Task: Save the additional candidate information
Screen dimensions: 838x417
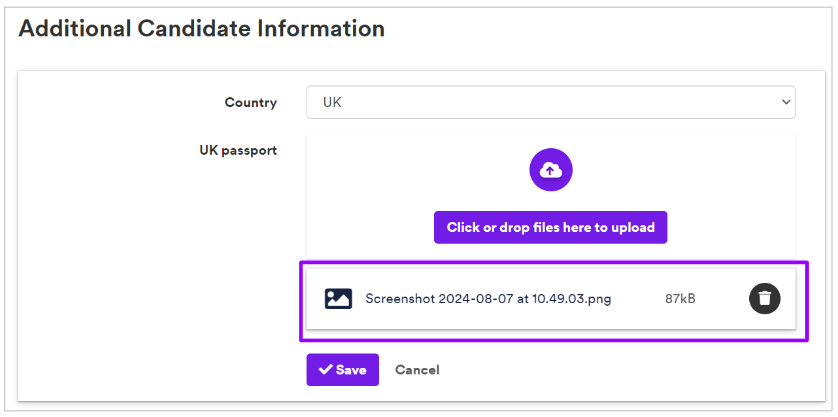Action: [343, 369]
